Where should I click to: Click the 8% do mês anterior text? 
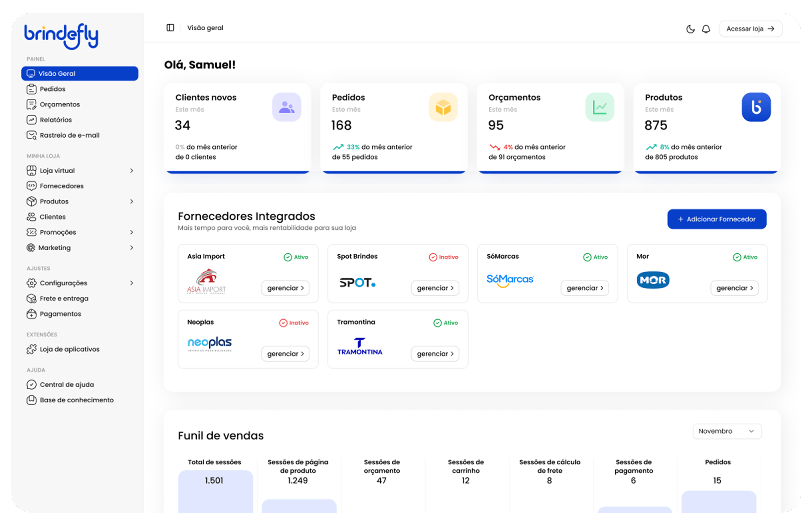tap(691, 147)
